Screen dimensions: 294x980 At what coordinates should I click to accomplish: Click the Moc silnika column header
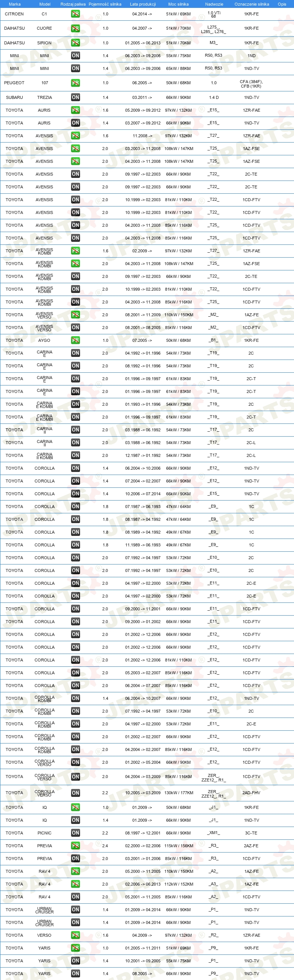coord(178,4)
